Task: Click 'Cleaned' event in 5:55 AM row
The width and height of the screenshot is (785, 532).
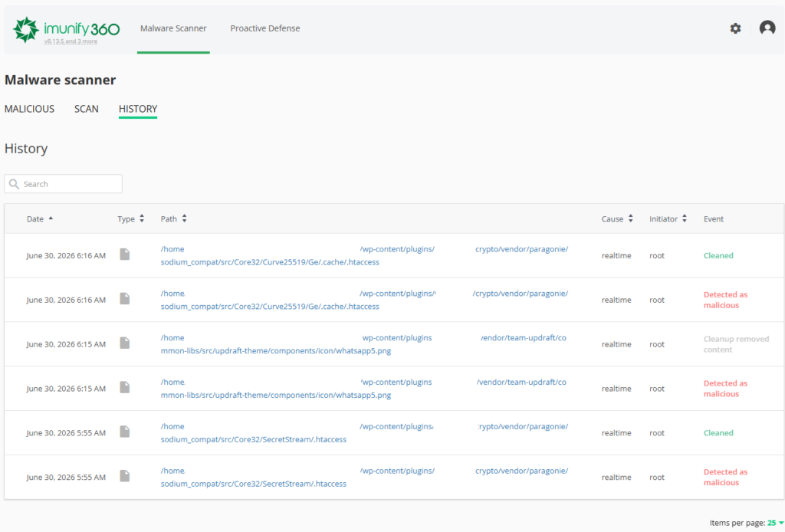Action: pyautogui.click(x=718, y=433)
